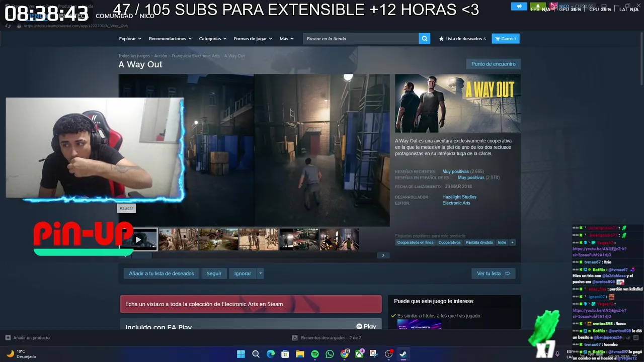Screen dimensions: 644x362
Task: Open Formas de jugar dropdown
Action: tap(253, 39)
